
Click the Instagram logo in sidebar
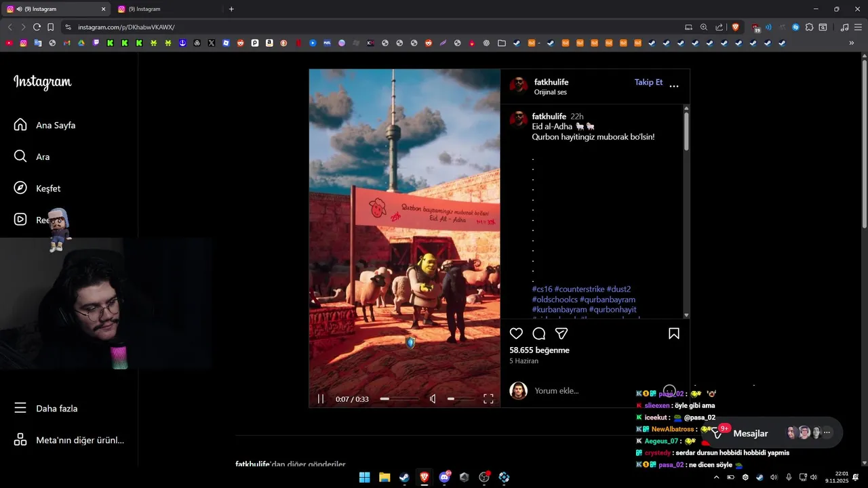[x=42, y=82]
